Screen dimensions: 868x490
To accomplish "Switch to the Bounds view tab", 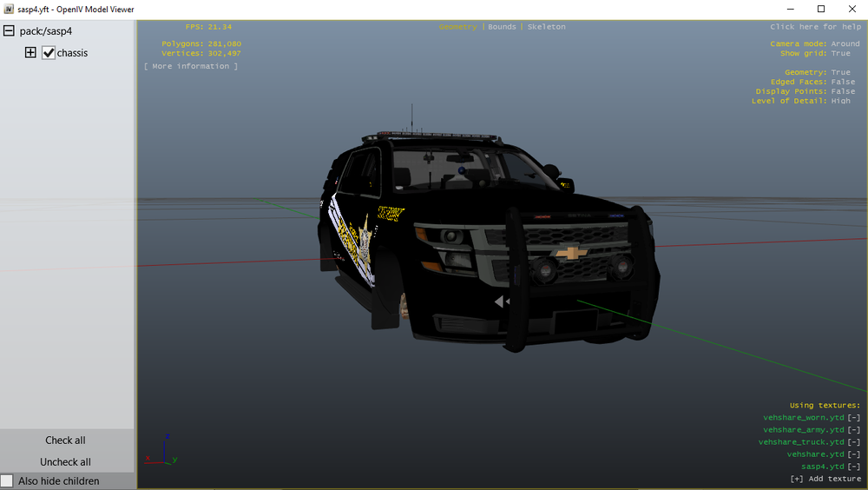I will [x=502, y=27].
